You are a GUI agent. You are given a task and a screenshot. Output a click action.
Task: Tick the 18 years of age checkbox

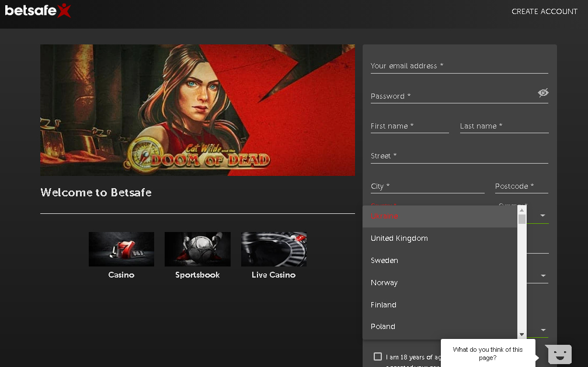tap(378, 356)
